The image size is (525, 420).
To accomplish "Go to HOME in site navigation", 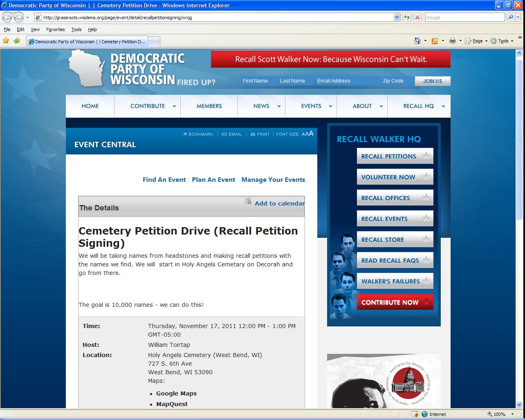I will coord(90,106).
